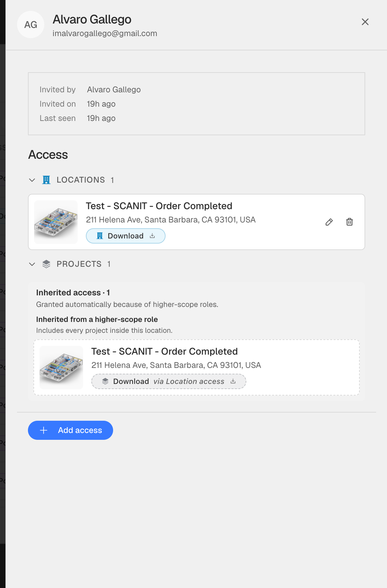This screenshot has width=387, height=588.
Task: Delete location access with trash icon
Action: click(350, 222)
